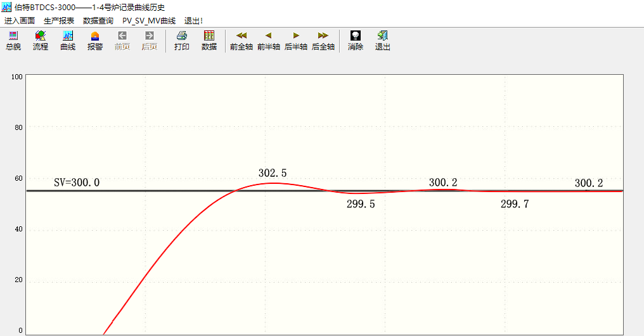Viewport: 644px width, 336px height.
Task: Click the SV=300.0 setpoint line label
Action: [77, 183]
